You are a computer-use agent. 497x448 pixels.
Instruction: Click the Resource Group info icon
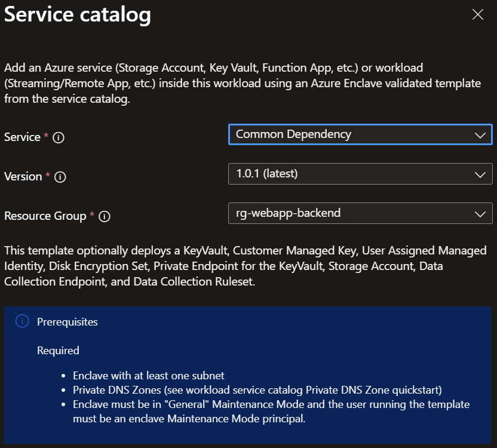pyautogui.click(x=105, y=216)
